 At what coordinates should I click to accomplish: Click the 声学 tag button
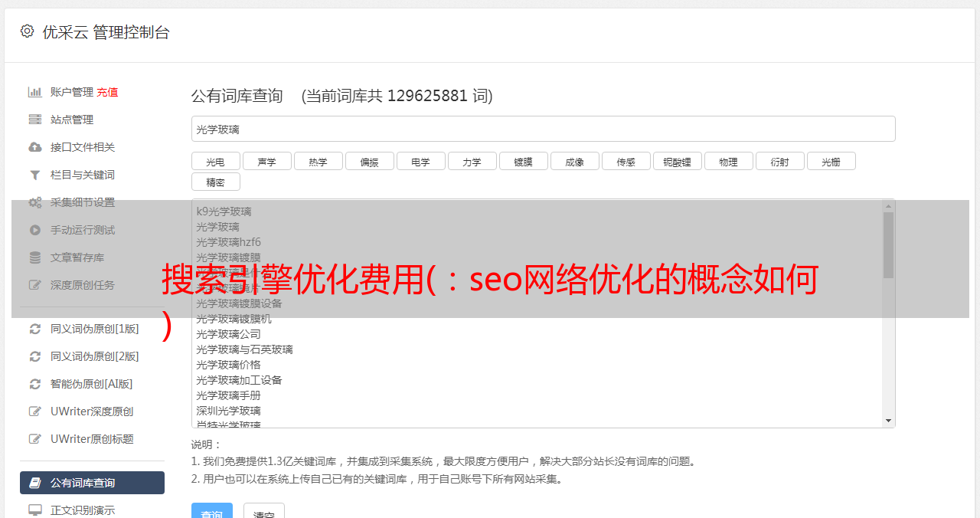(x=267, y=162)
